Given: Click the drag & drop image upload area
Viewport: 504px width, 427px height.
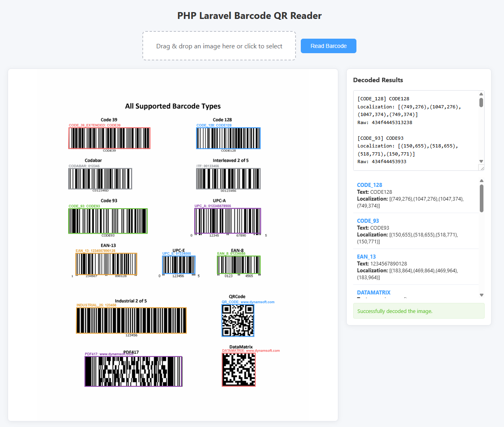Looking at the screenshot, I should (x=219, y=46).
